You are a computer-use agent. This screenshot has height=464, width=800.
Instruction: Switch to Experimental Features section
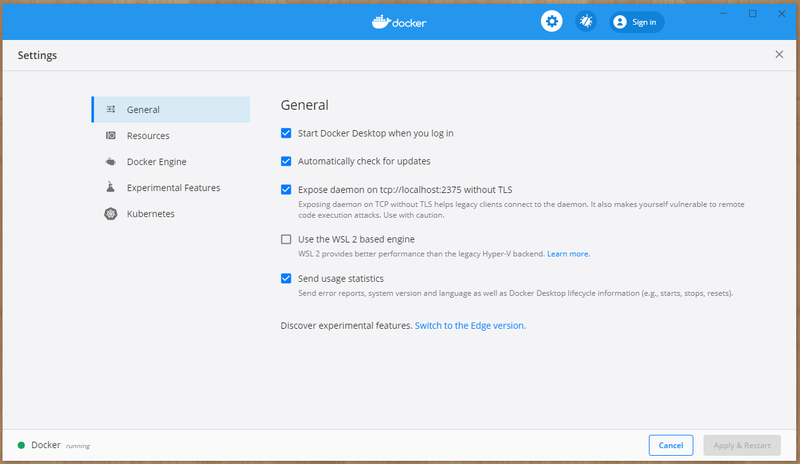click(171, 188)
